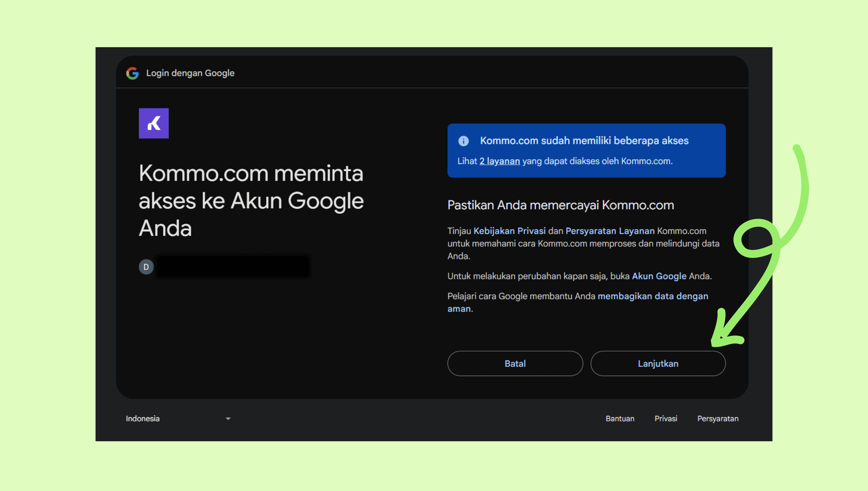This screenshot has height=491, width=868.
Task: Open the Persyaratan Layanan link
Action: (x=610, y=231)
